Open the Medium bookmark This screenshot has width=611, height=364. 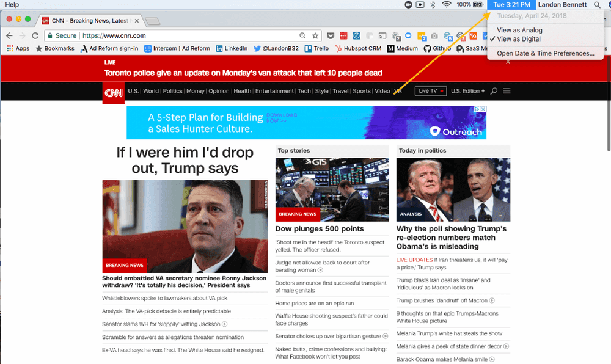click(403, 48)
